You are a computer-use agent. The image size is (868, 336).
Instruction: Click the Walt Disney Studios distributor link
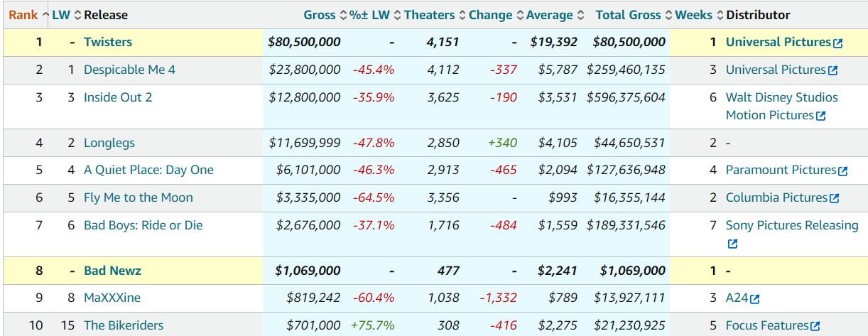pos(781,97)
